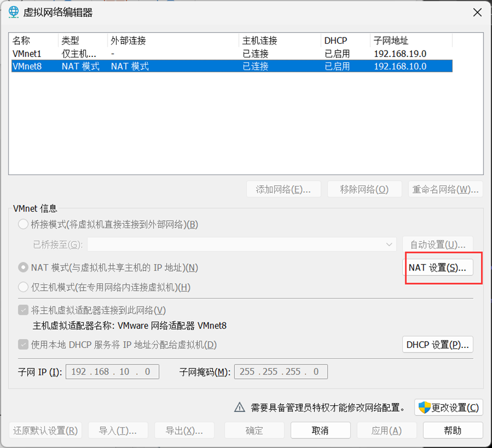
Task: Click the 外部连接 column header
Action: pos(173,40)
